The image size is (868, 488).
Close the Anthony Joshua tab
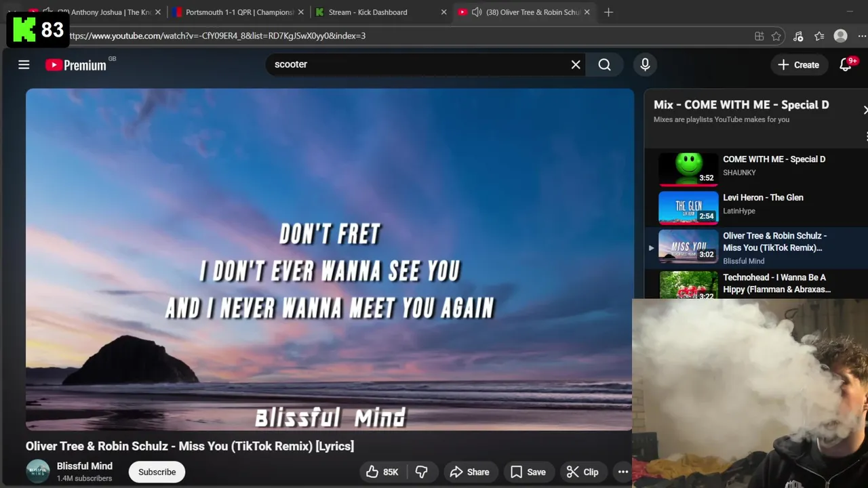pos(158,12)
